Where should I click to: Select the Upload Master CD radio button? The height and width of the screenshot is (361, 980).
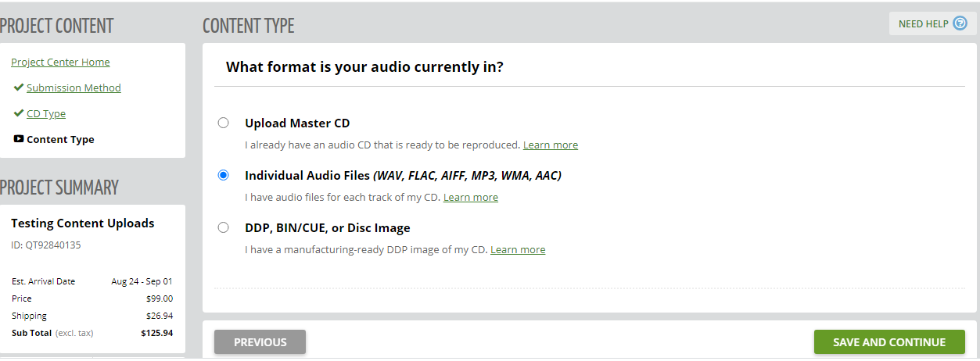click(224, 123)
